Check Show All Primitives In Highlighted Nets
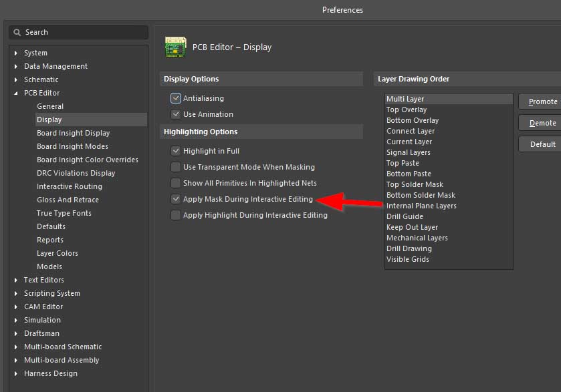The height and width of the screenshot is (392, 561). click(x=176, y=183)
